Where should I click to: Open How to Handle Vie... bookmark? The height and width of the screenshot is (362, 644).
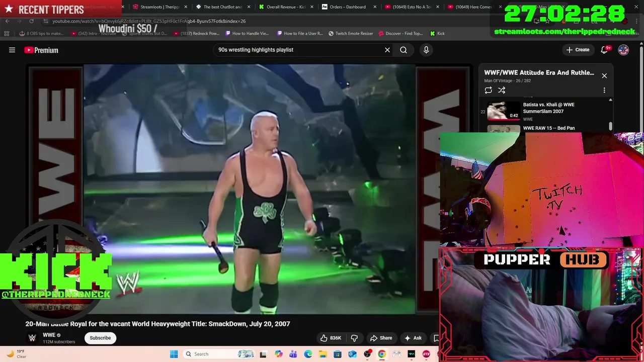click(248, 33)
